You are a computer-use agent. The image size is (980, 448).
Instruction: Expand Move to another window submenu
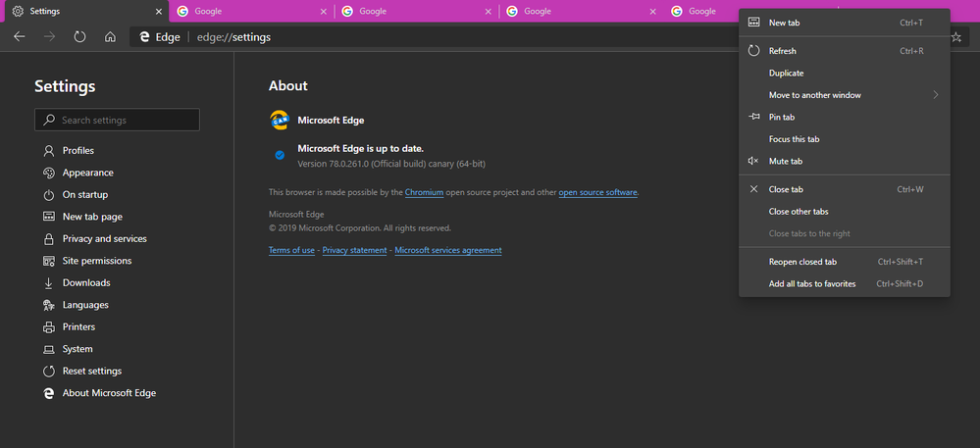(x=845, y=95)
